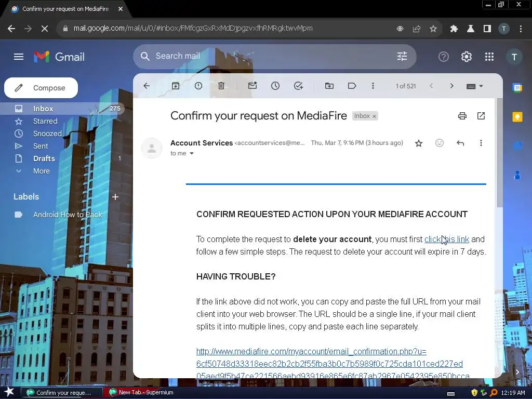Screen dimensions: 532x399
Task: Open the Inbox folder
Action: click(62, 109)
